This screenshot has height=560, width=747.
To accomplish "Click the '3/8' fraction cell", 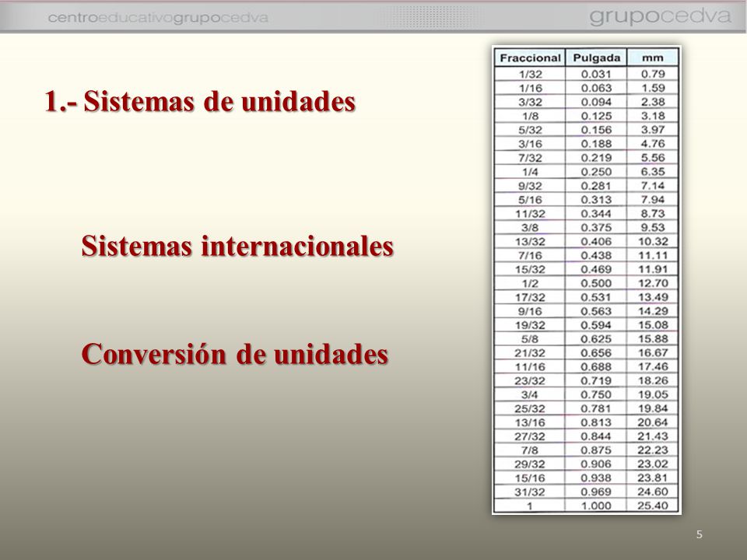I will (530, 228).
